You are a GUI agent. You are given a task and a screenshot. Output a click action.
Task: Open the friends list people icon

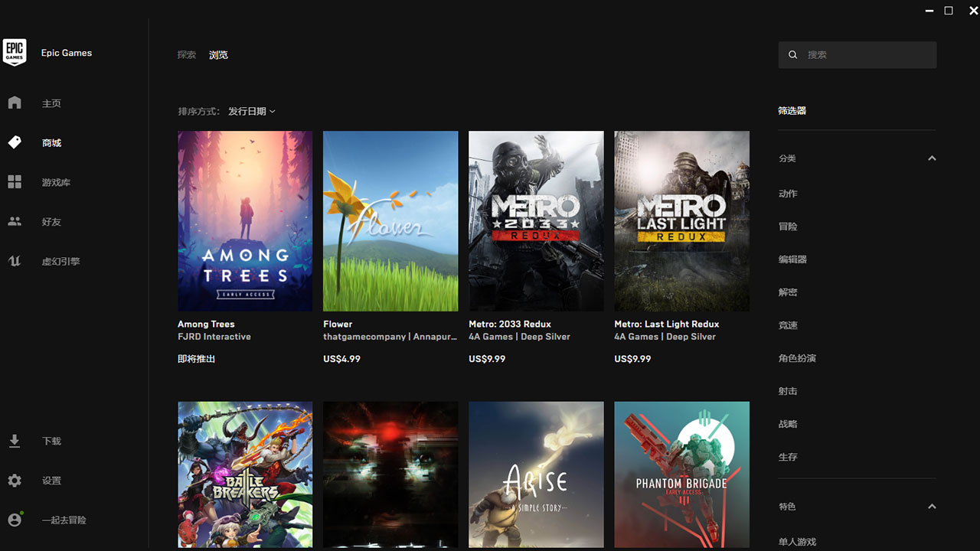(x=15, y=222)
